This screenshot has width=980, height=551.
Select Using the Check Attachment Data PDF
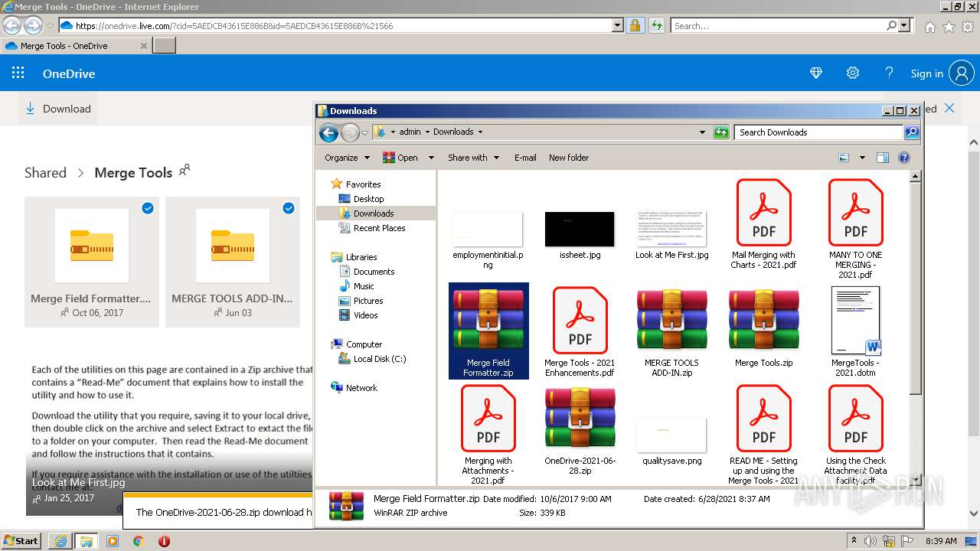tap(855, 434)
